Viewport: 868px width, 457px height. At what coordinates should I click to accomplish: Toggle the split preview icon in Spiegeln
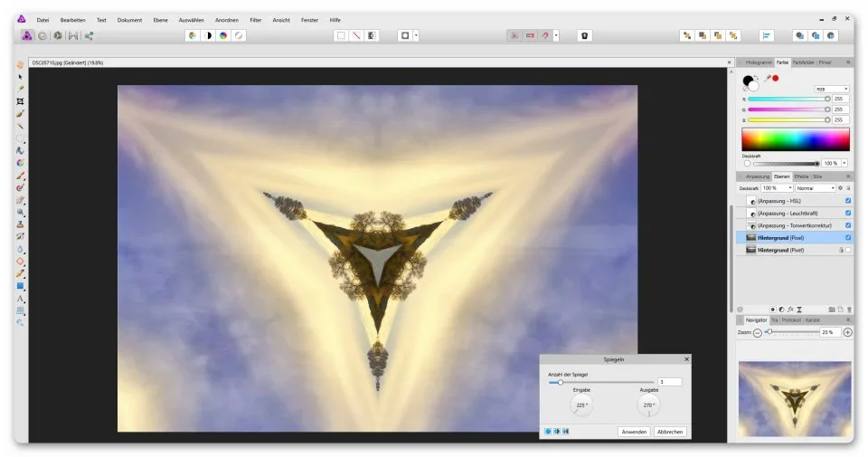tap(557, 431)
